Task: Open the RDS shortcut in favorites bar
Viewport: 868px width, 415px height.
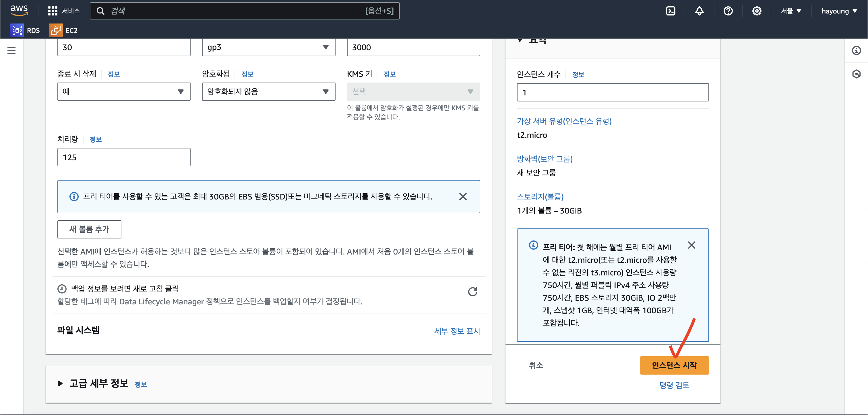Action: click(25, 30)
